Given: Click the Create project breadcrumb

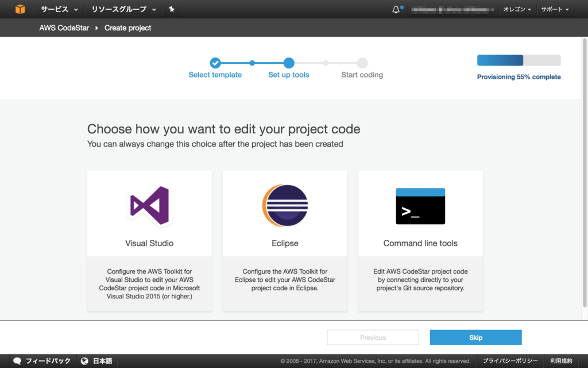Looking at the screenshot, I should click(x=127, y=28).
